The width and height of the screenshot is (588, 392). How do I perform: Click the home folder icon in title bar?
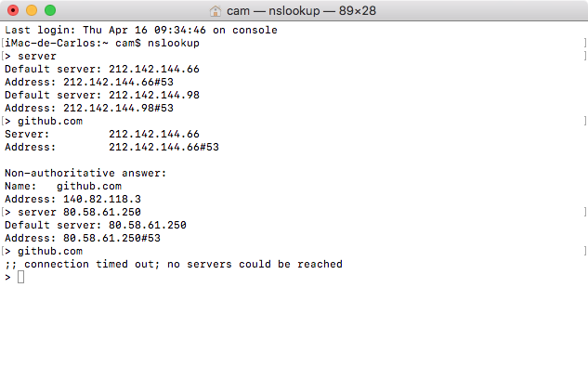click(216, 11)
